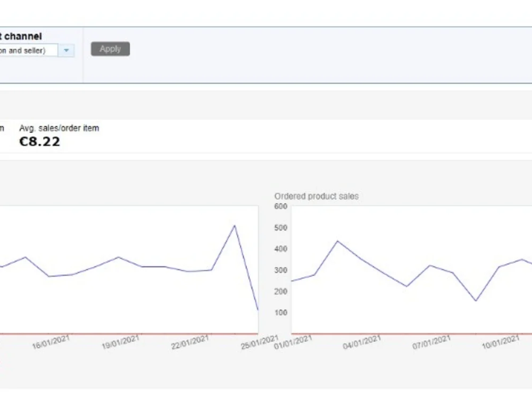The height and width of the screenshot is (399, 532).
Task: Click the 400 y-axis label
Action: pos(280,248)
